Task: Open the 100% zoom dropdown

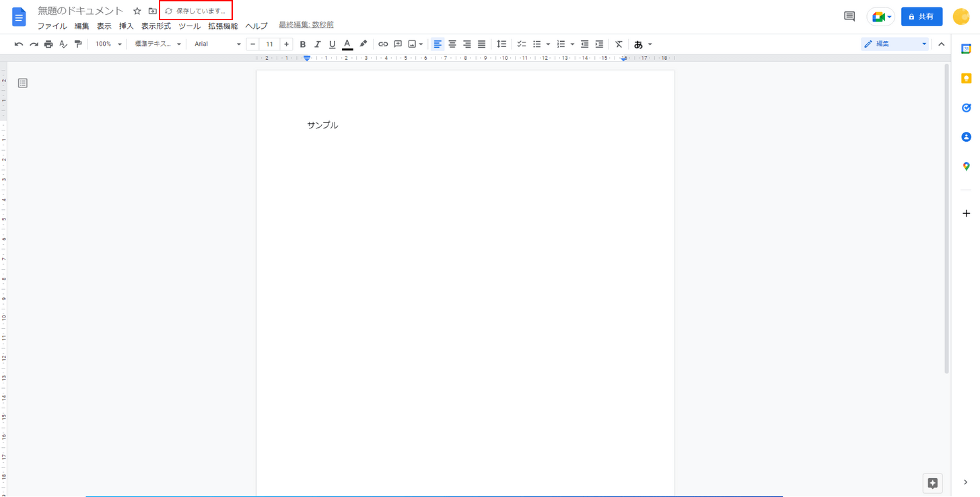Action: click(x=108, y=44)
